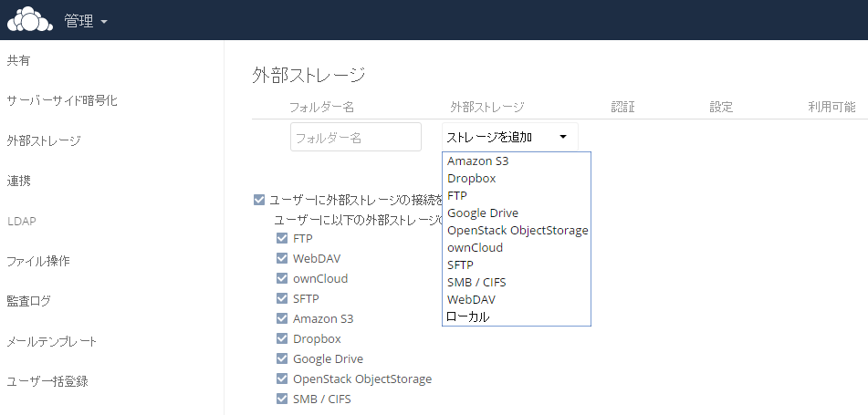This screenshot has height=415, width=868.
Task: Uncheck the SMB / CIFS user checkbox
Action: pyautogui.click(x=282, y=399)
